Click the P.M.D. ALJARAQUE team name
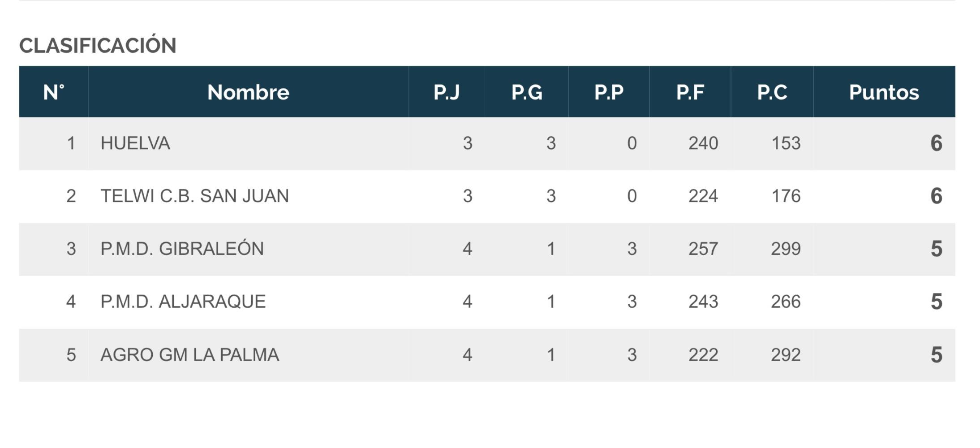 coord(183,302)
